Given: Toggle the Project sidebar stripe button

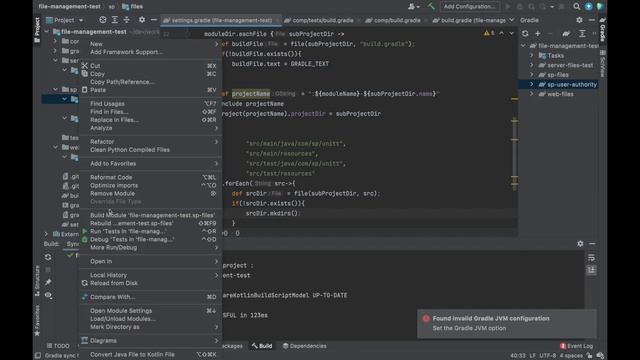Looking at the screenshot, I should [37, 30].
